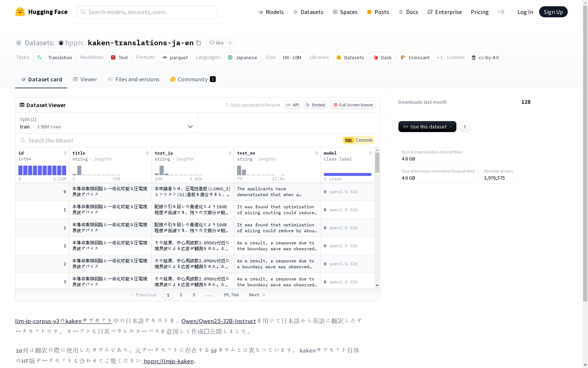Click the Sign Up button
Image resolution: width=588 pixels, height=368 pixels.
(553, 12)
